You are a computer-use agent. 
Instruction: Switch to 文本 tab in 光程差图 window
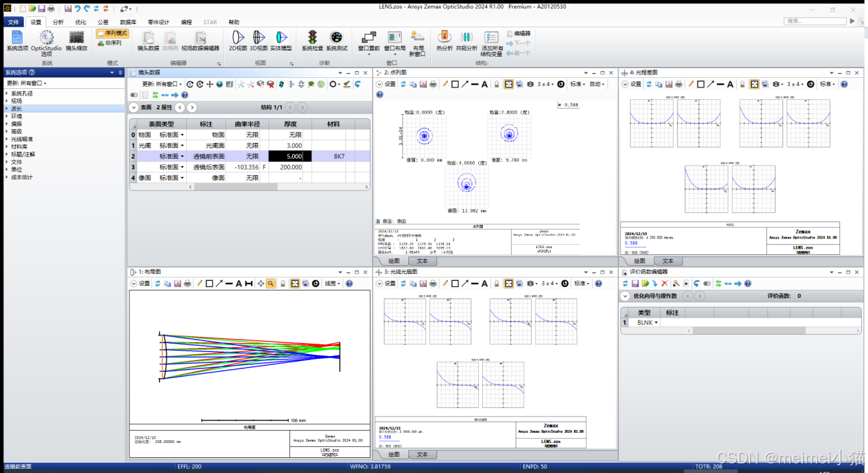tap(668, 261)
